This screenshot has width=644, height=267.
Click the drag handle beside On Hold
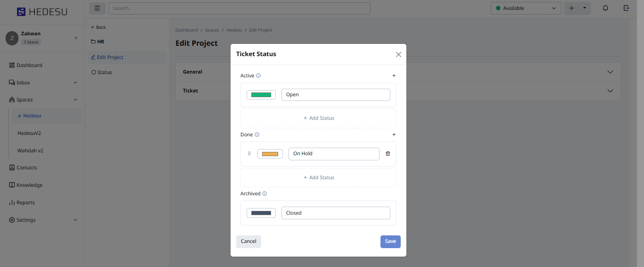[x=249, y=153]
